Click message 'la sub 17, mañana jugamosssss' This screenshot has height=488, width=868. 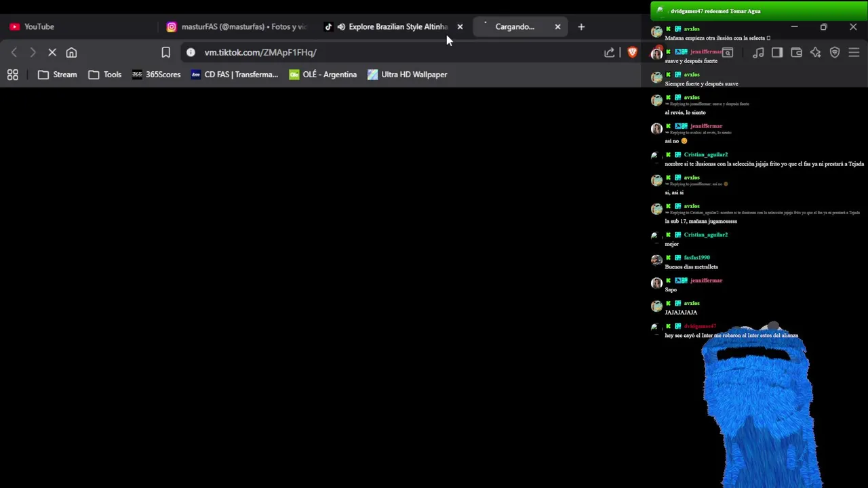click(701, 221)
